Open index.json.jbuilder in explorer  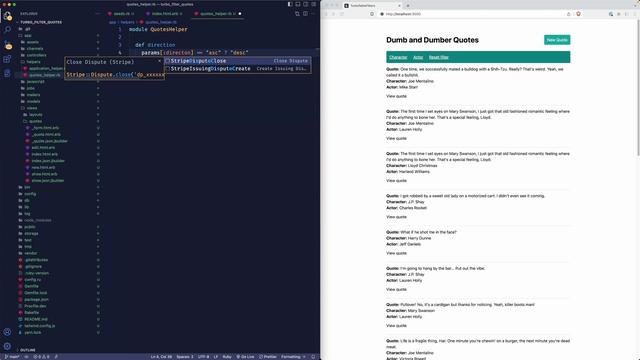point(48,161)
